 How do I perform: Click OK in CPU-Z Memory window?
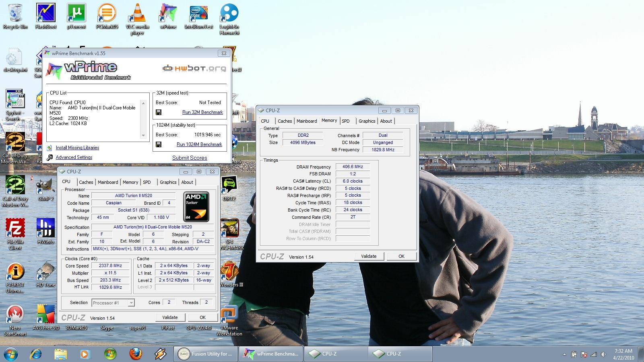pos(401,256)
